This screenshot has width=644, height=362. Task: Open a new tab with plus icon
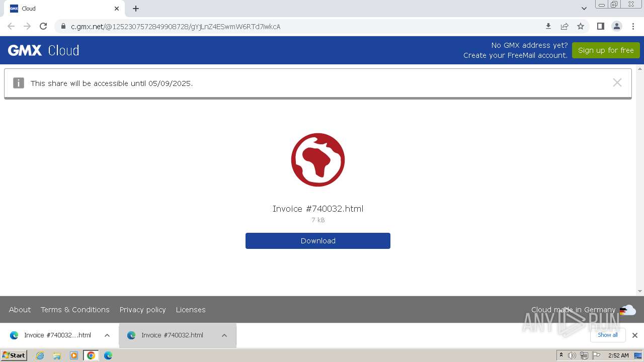(x=136, y=9)
